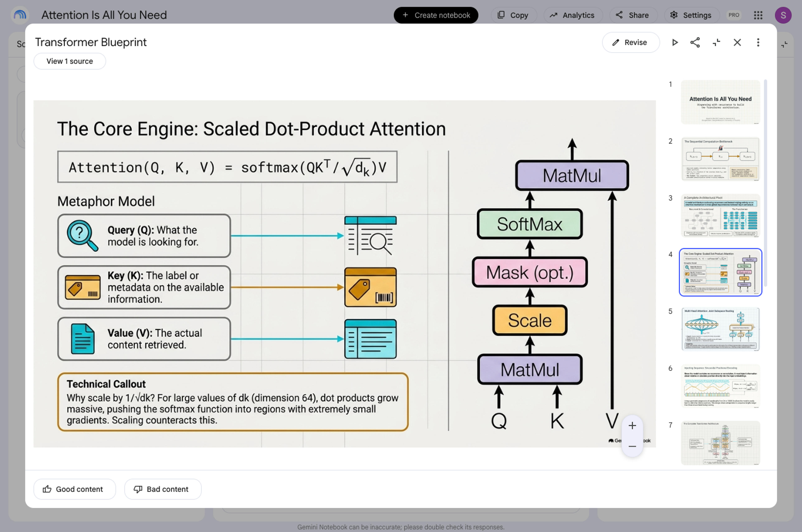This screenshot has height=532, width=802.
Task: Click the Gemini Notebook logo icon
Action: [20, 15]
